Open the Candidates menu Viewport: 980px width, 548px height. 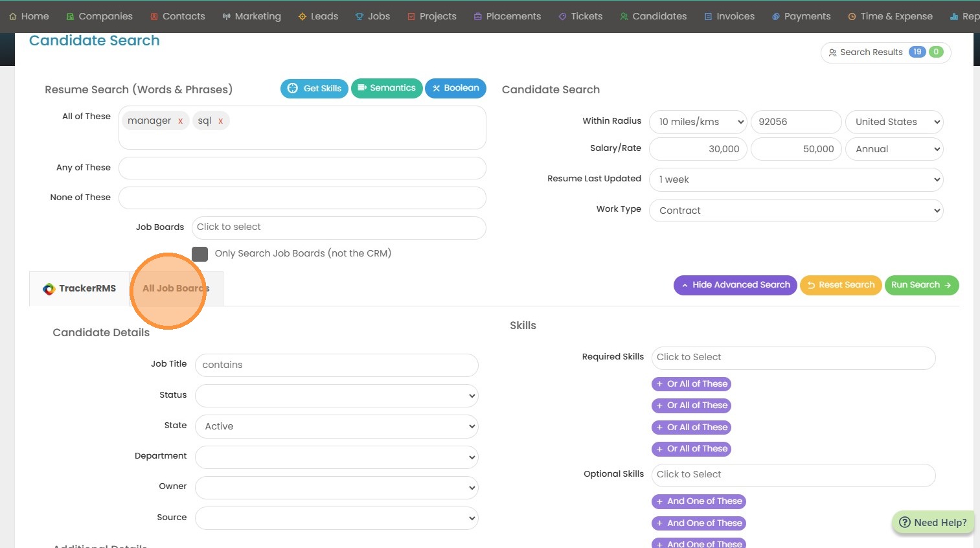point(653,17)
